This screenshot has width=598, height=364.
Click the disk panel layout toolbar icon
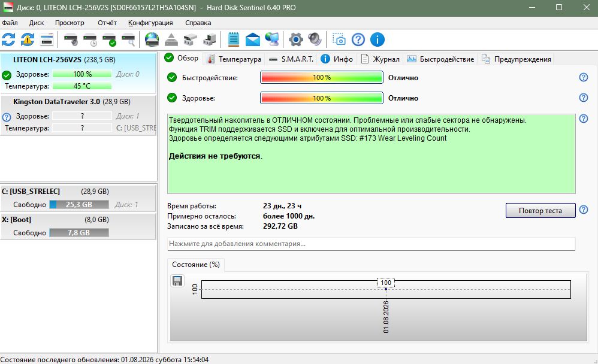click(47, 40)
